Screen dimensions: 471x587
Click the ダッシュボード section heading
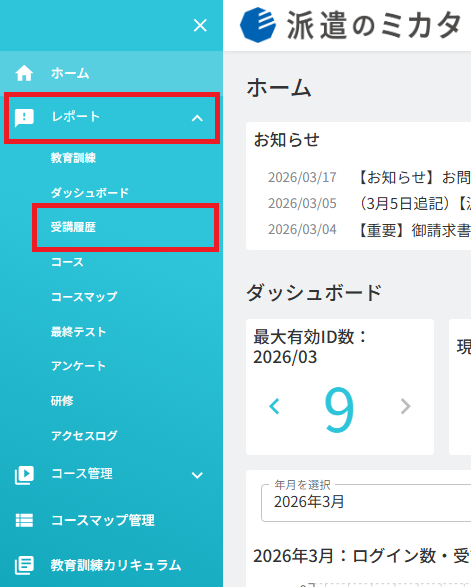(x=314, y=293)
